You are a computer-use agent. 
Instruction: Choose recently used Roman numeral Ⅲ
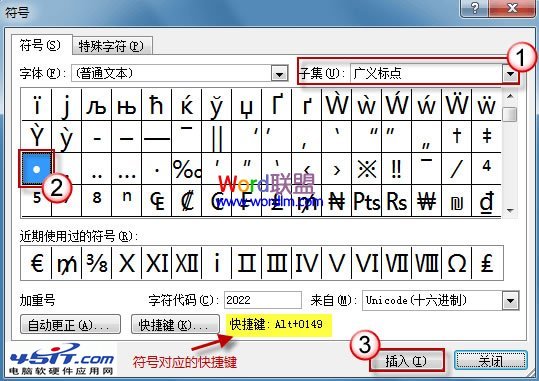[x=276, y=263]
